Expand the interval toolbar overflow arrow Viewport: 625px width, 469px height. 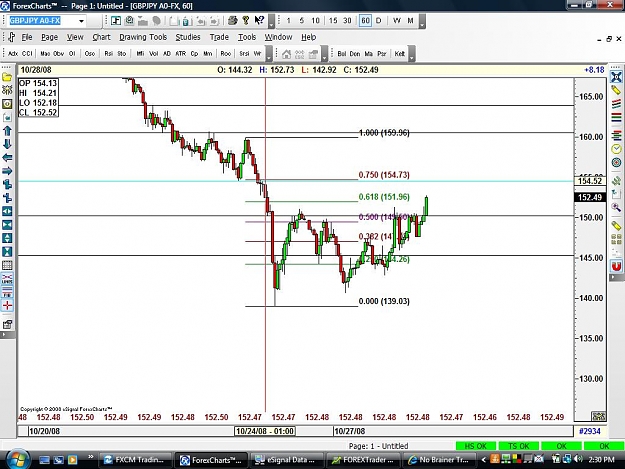click(422, 22)
